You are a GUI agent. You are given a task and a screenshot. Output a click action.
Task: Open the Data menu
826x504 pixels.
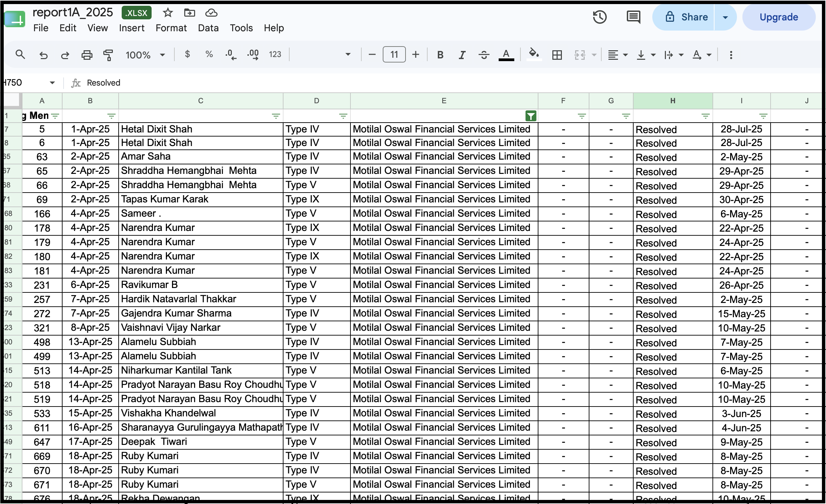(x=208, y=28)
